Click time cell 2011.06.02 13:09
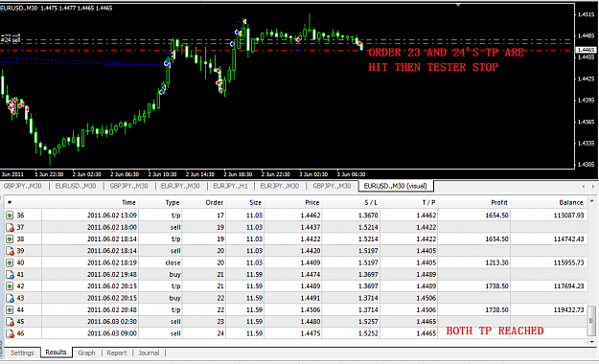This screenshot has height=364, width=599. click(x=111, y=216)
